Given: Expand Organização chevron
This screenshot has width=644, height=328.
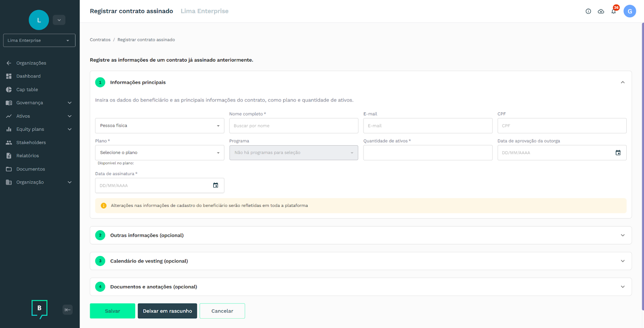Looking at the screenshot, I should (x=70, y=182).
